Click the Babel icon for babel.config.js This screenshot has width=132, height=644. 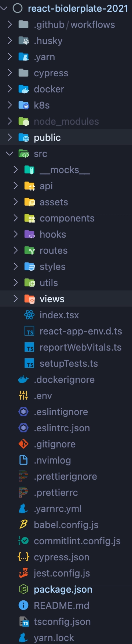(x=23, y=525)
